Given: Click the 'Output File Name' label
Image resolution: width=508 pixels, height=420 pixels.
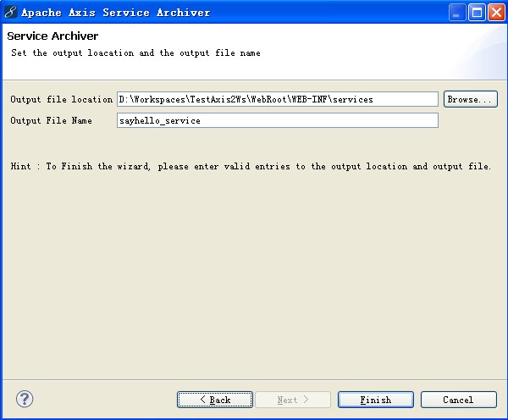Looking at the screenshot, I should 51,120.
